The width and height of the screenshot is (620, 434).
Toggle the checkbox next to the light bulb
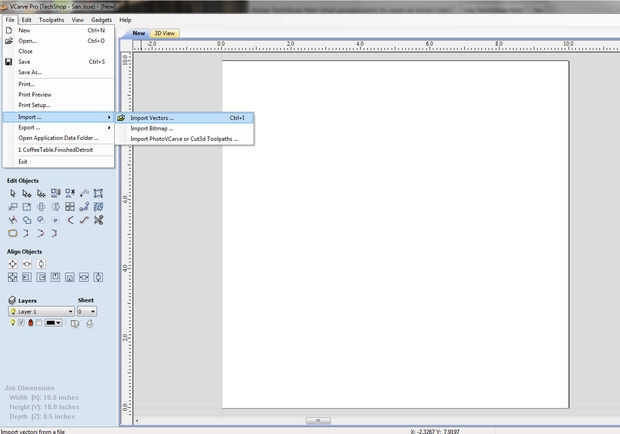(x=21, y=323)
